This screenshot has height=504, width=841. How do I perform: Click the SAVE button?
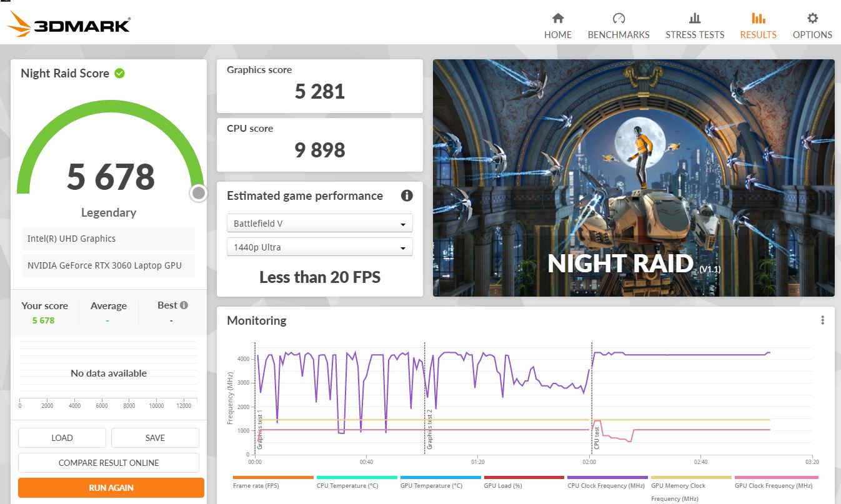pyautogui.click(x=155, y=438)
